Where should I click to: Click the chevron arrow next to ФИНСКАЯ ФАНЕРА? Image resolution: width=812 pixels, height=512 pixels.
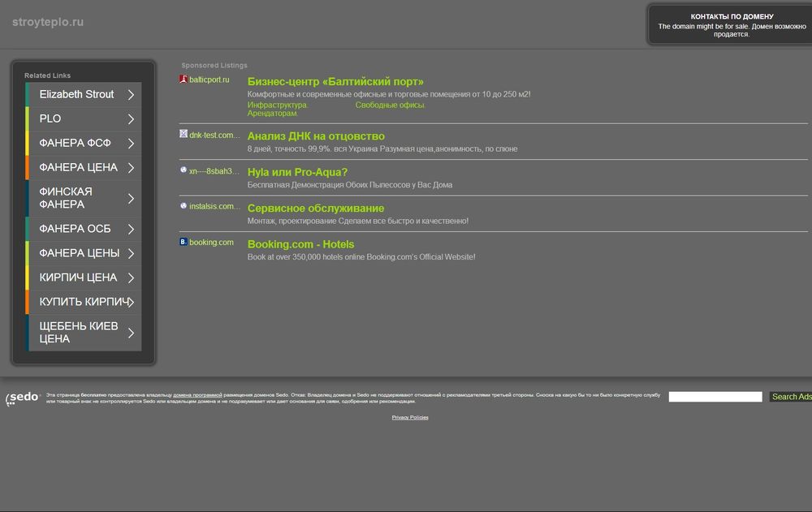131,198
